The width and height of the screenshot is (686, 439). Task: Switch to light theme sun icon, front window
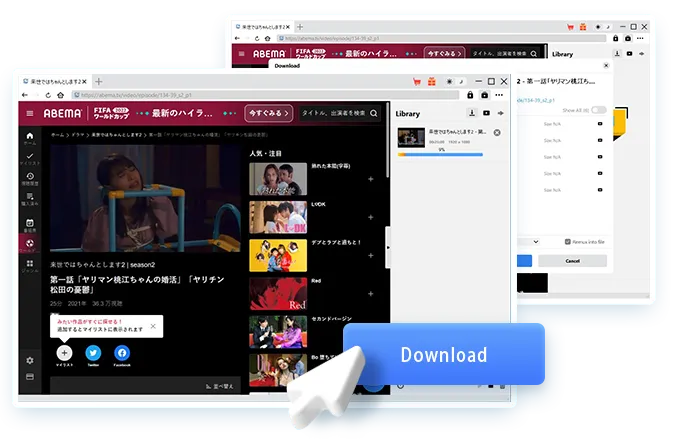449,81
